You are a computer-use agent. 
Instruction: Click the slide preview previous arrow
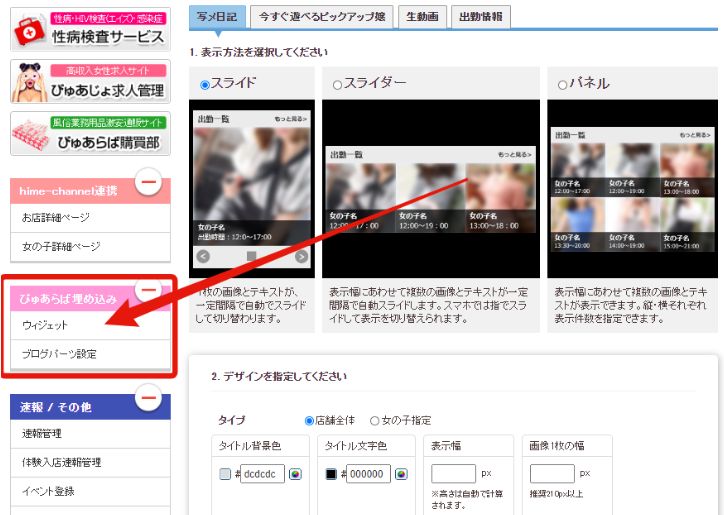click(203, 256)
